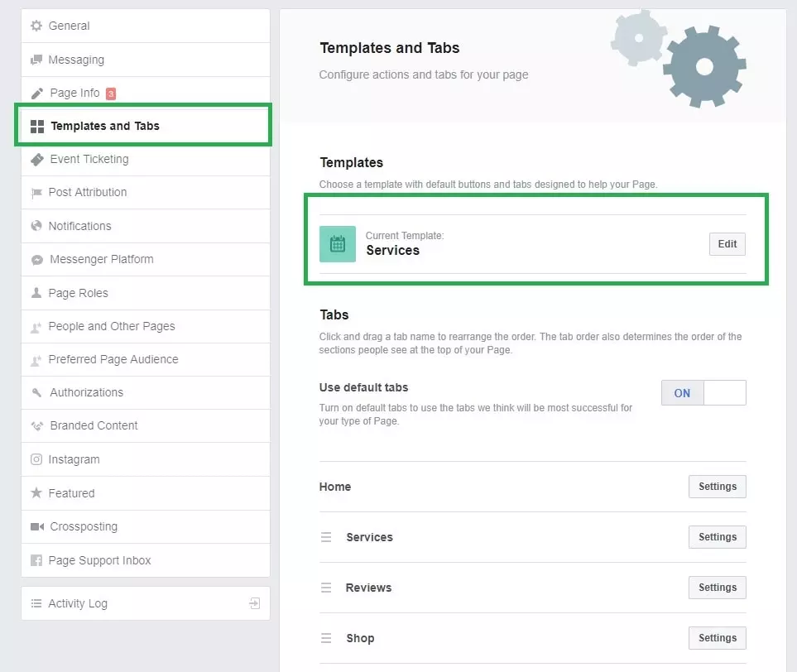Open Settings for the Services tab

(x=718, y=537)
